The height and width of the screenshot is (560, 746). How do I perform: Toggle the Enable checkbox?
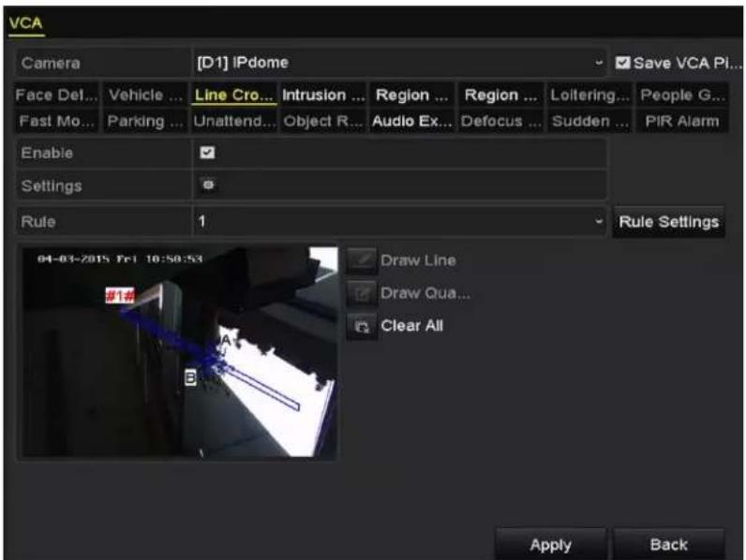207,153
